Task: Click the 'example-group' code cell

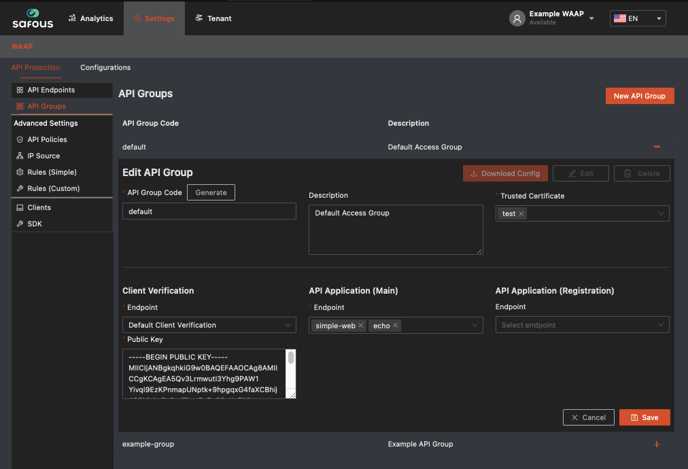Action: coord(148,444)
